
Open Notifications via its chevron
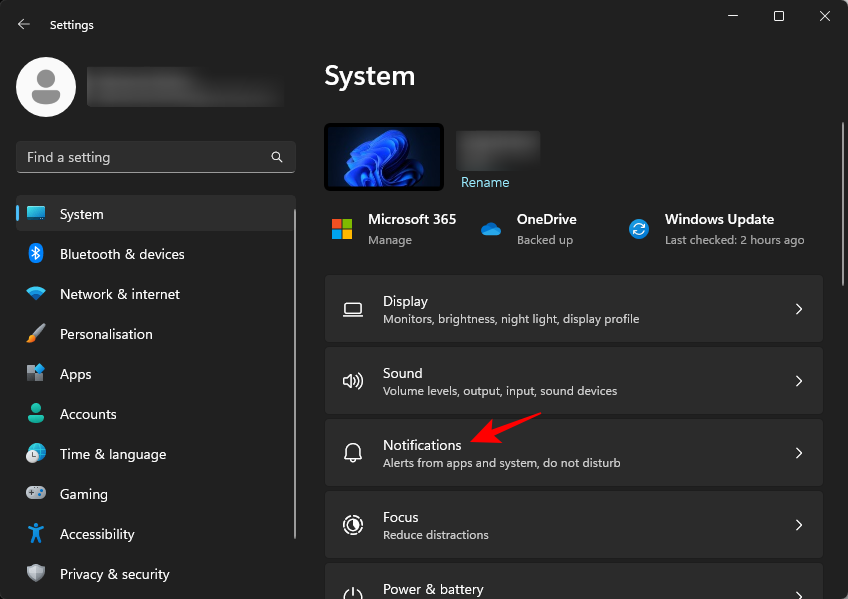tap(798, 453)
